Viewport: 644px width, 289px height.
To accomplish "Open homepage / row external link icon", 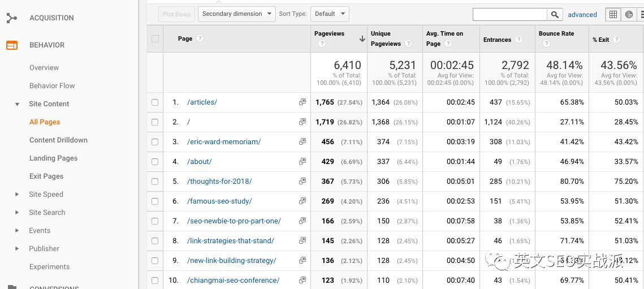I will (x=302, y=122).
